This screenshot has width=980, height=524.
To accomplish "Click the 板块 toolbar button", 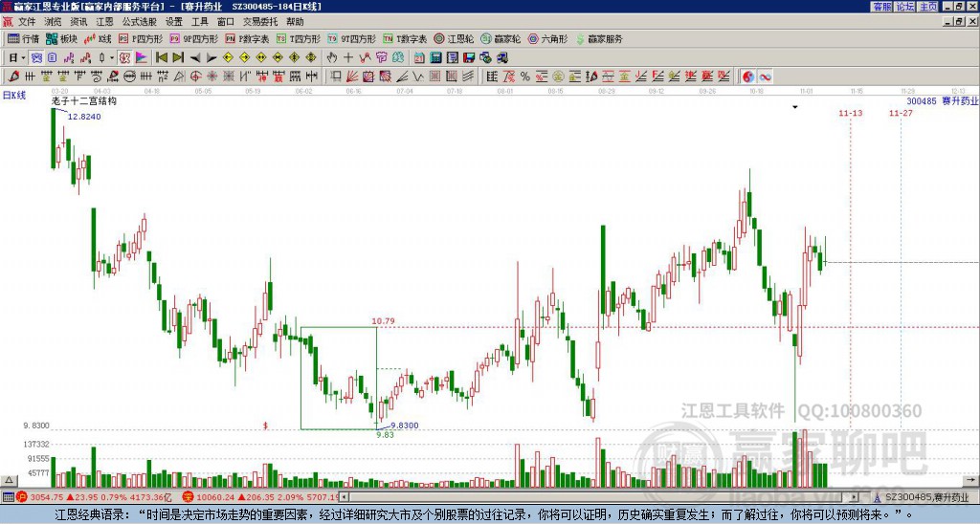I will pos(62,38).
